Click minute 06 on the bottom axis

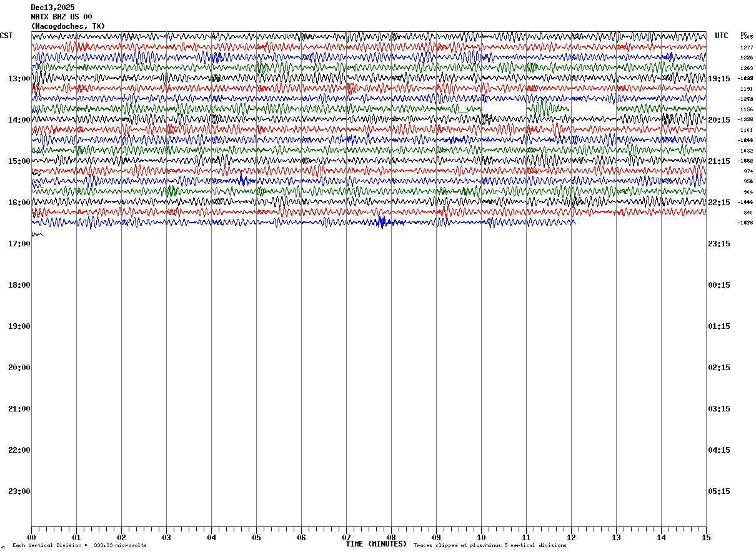pyautogui.click(x=301, y=537)
